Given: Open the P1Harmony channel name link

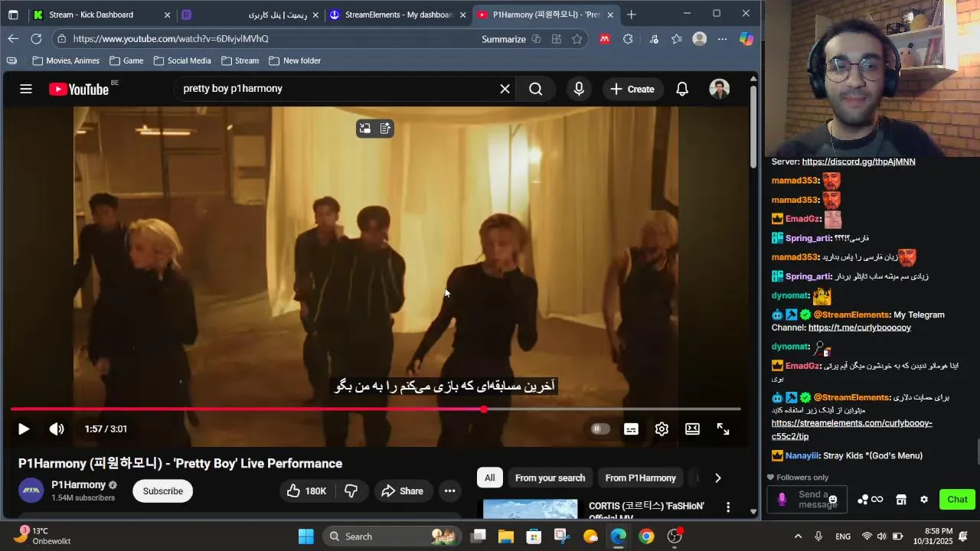Looking at the screenshot, I should [x=78, y=485].
